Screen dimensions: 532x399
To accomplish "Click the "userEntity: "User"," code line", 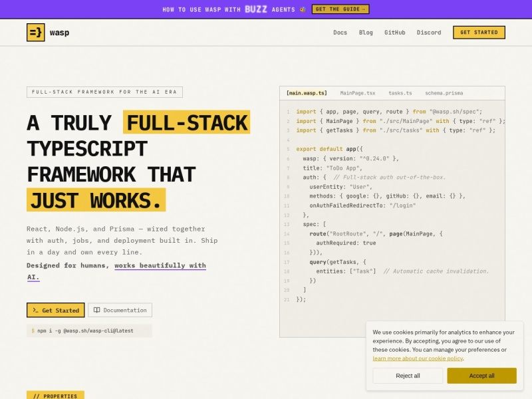I will click(340, 187).
